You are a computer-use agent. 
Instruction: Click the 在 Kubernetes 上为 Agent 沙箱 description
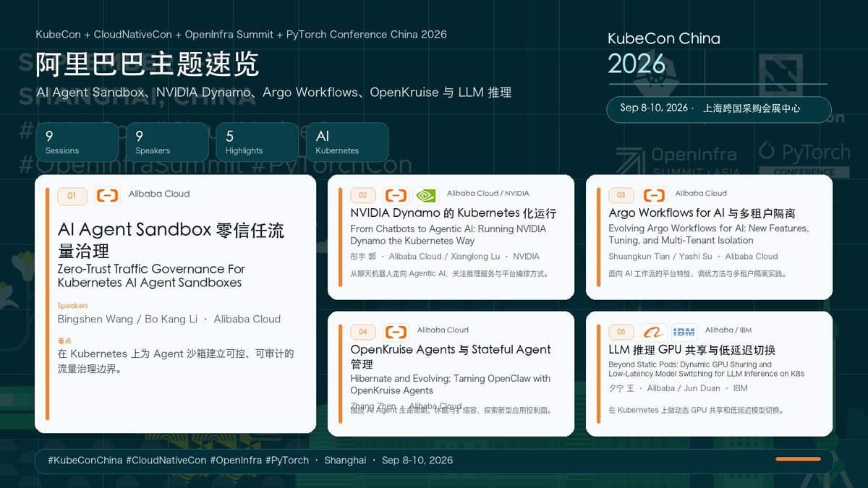click(x=176, y=361)
